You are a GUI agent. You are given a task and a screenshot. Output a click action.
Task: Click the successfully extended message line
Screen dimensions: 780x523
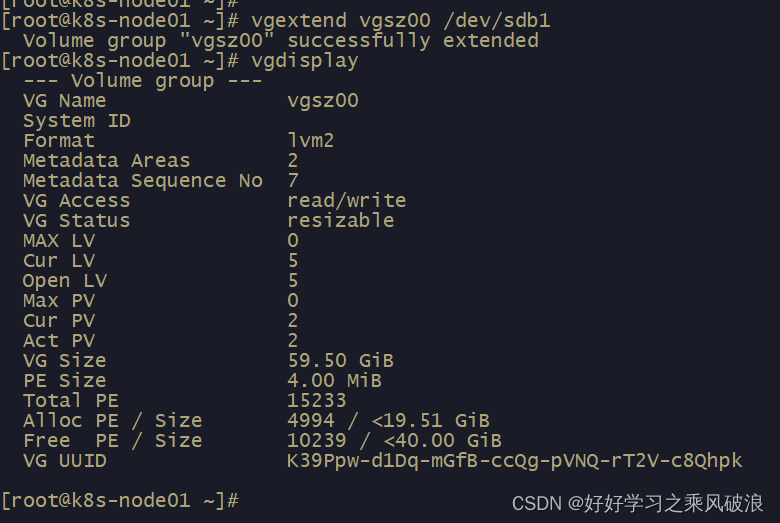(280, 40)
